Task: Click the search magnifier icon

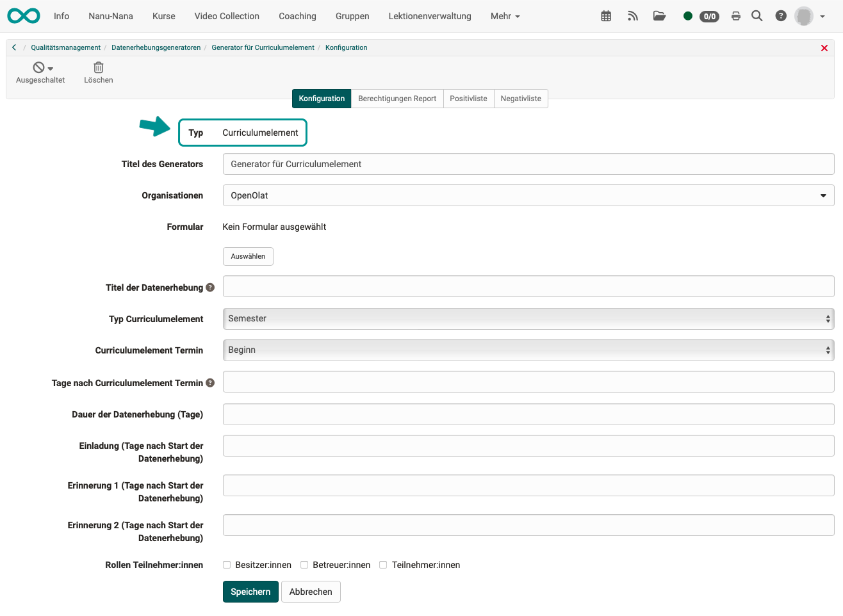Action: pos(757,15)
